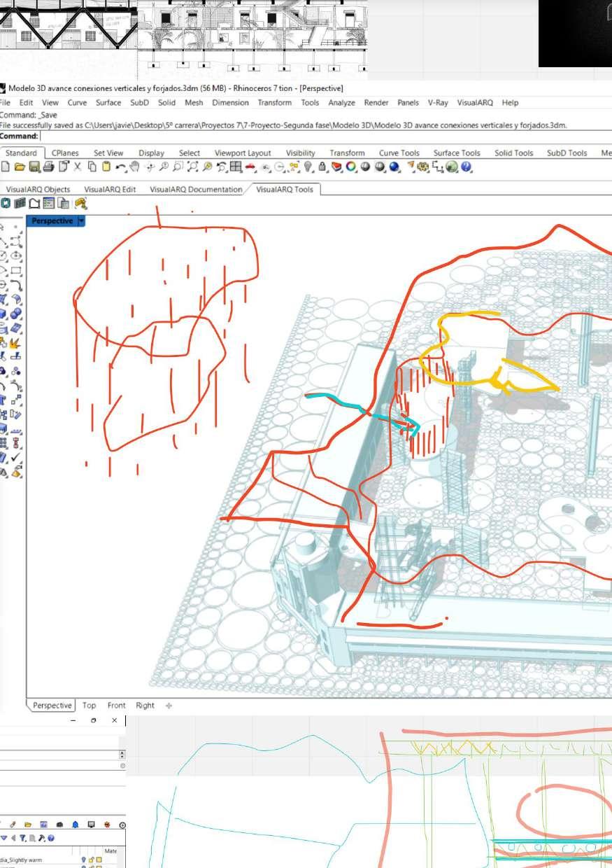Screen dimensions: 612x868
Task: Open the VisualARQ Objects tab
Action: tap(38, 189)
